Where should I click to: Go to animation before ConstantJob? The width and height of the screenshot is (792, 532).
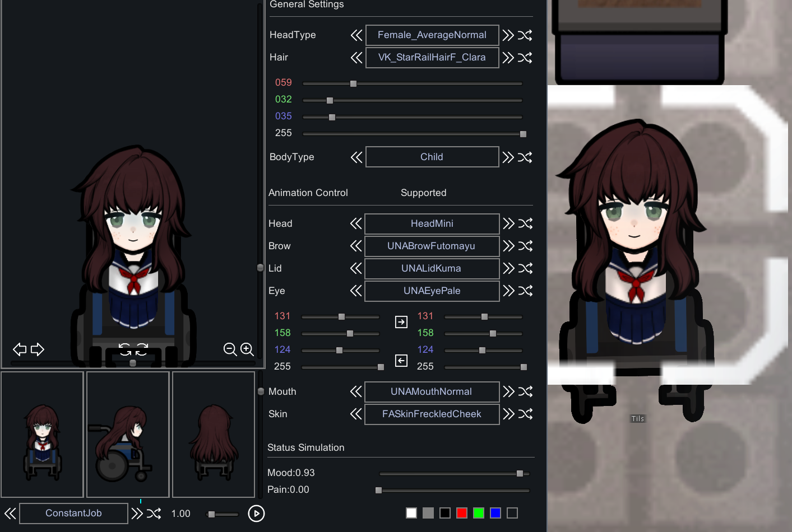click(10, 514)
